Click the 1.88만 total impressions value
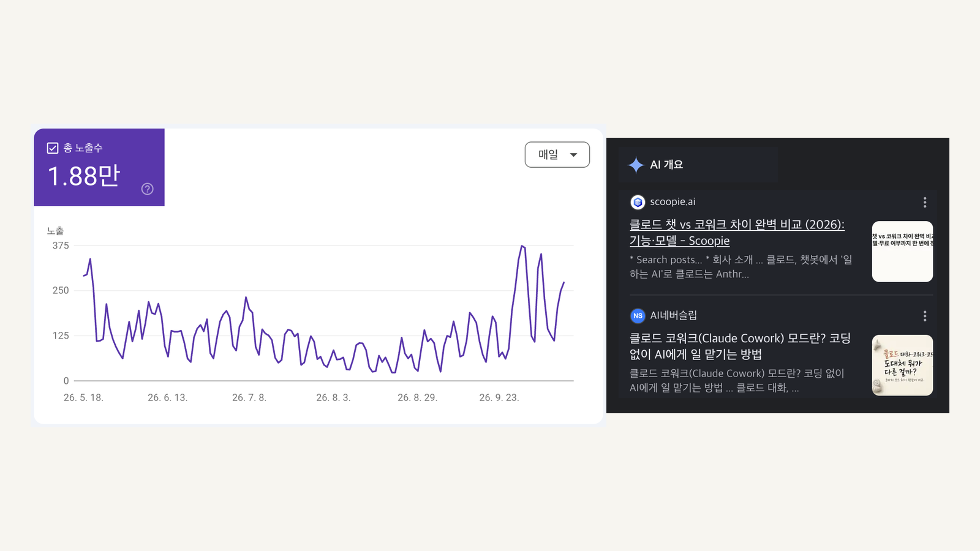 (x=84, y=176)
